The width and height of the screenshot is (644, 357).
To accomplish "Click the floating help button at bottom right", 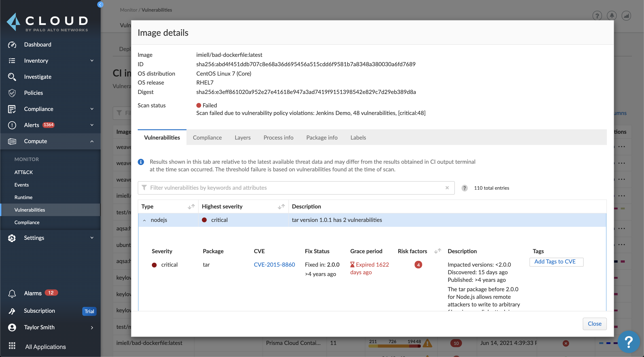I will coord(629,342).
